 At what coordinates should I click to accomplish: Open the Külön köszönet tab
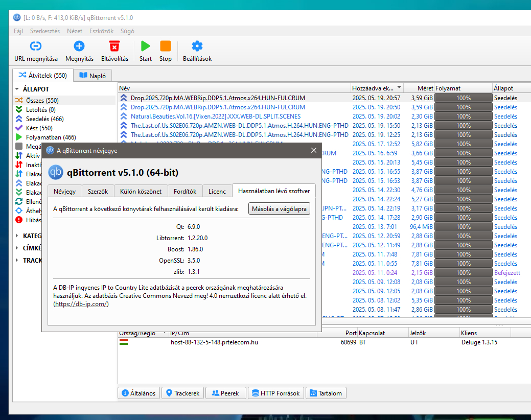click(141, 191)
